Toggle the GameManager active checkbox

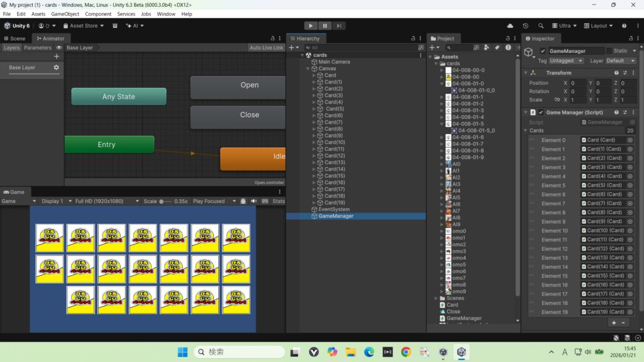tap(543, 51)
